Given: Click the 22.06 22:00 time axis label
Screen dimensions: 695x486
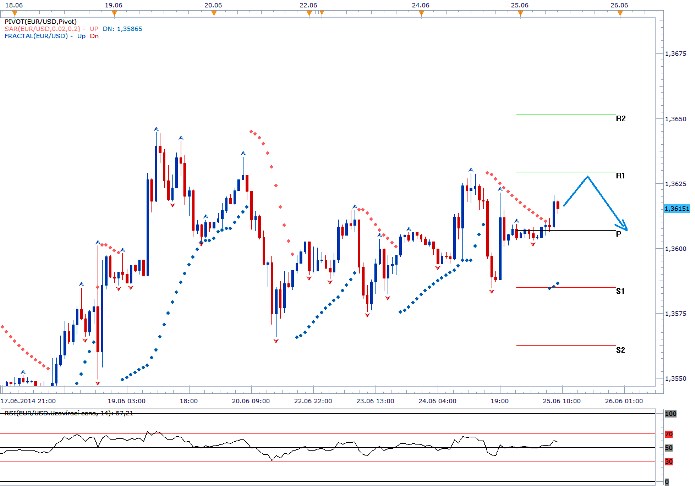Looking at the screenshot, I should (313, 401).
